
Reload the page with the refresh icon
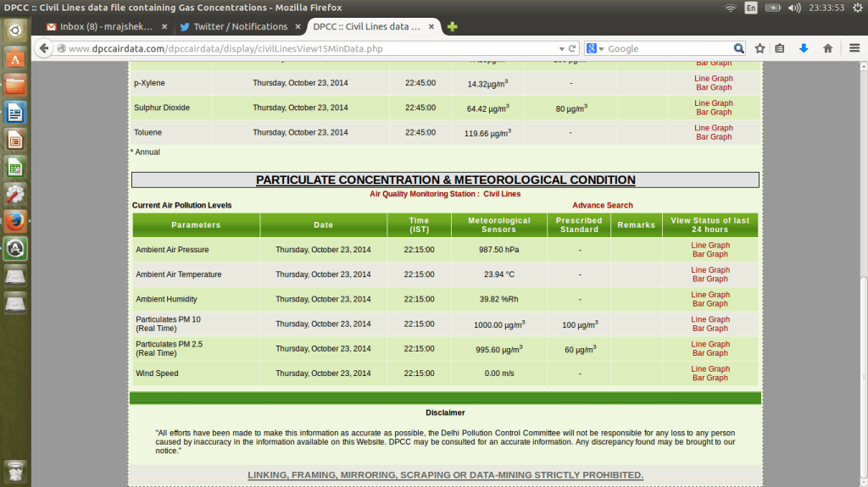[573, 48]
